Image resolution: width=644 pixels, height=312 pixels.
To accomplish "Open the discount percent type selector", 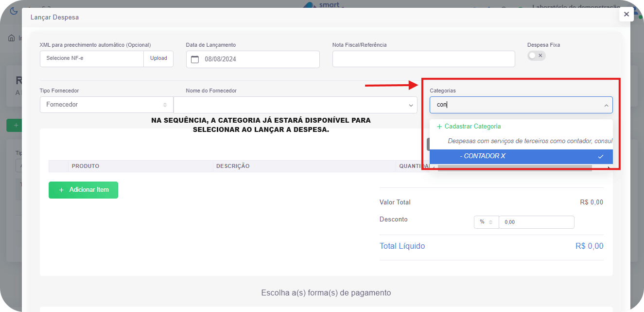I will (486, 222).
